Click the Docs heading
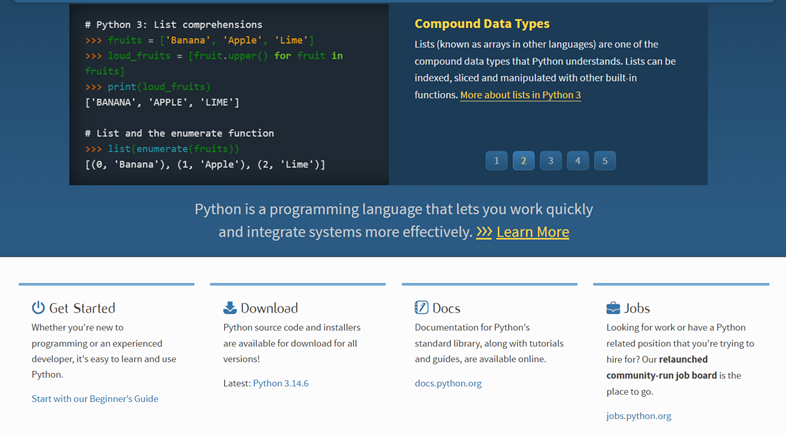This screenshot has width=786, height=433. (x=446, y=308)
